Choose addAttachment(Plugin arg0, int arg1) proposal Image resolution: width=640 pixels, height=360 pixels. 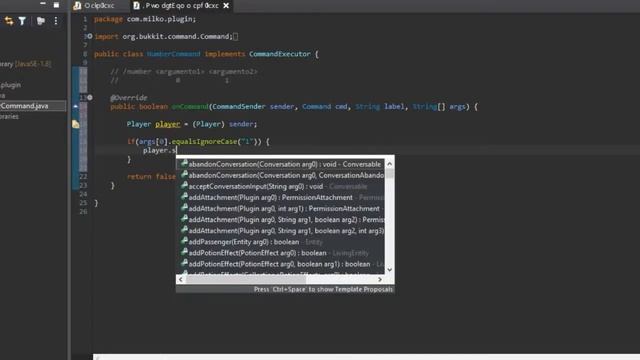tap(280, 208)
